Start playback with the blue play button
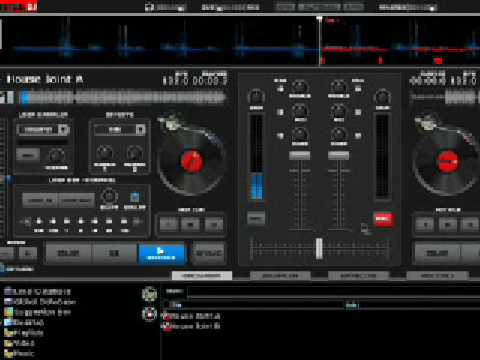Viewport: 480px width, 360px height. [x=162, y=253]
